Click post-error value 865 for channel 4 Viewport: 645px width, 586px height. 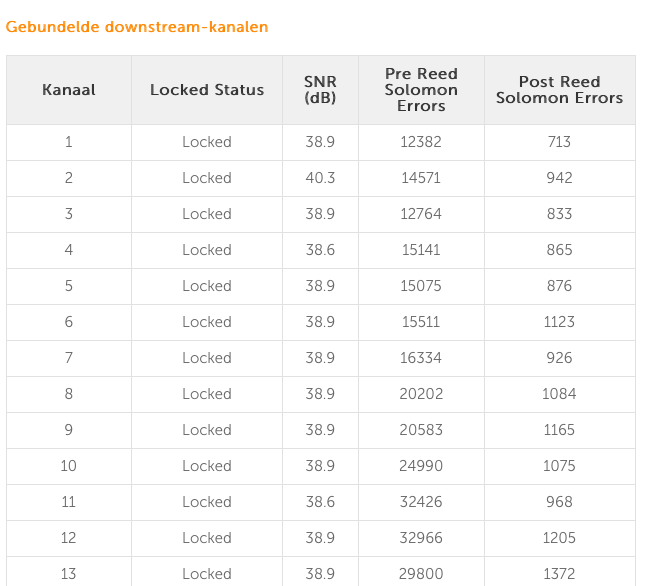[559, 250]
